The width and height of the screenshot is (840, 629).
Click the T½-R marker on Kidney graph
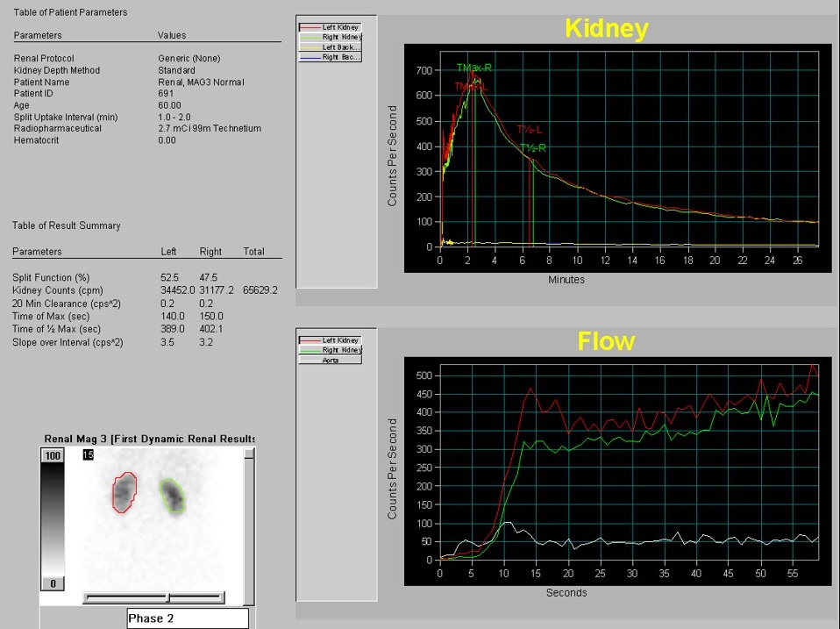click(x=532, y=148)
